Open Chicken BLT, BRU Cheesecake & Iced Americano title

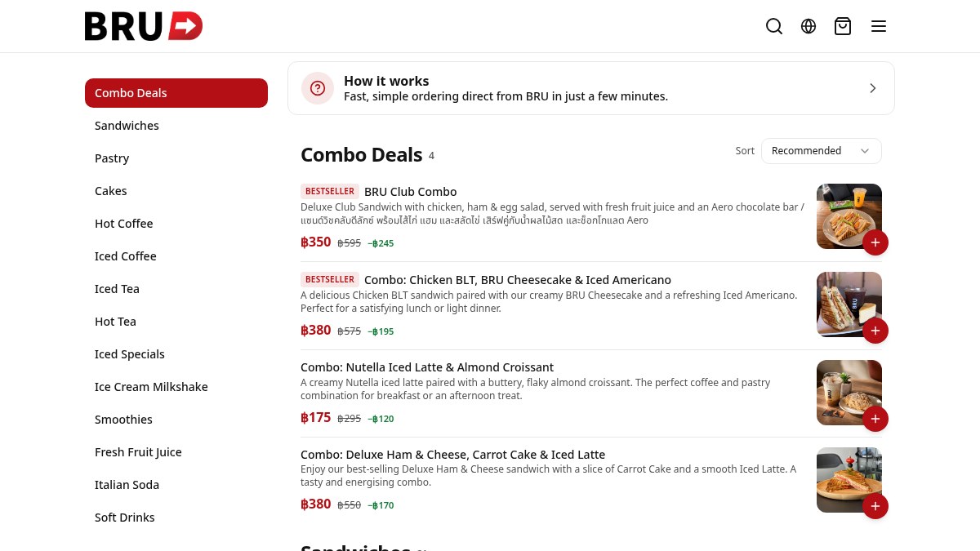pyautogui.click(x=518, y=280)
